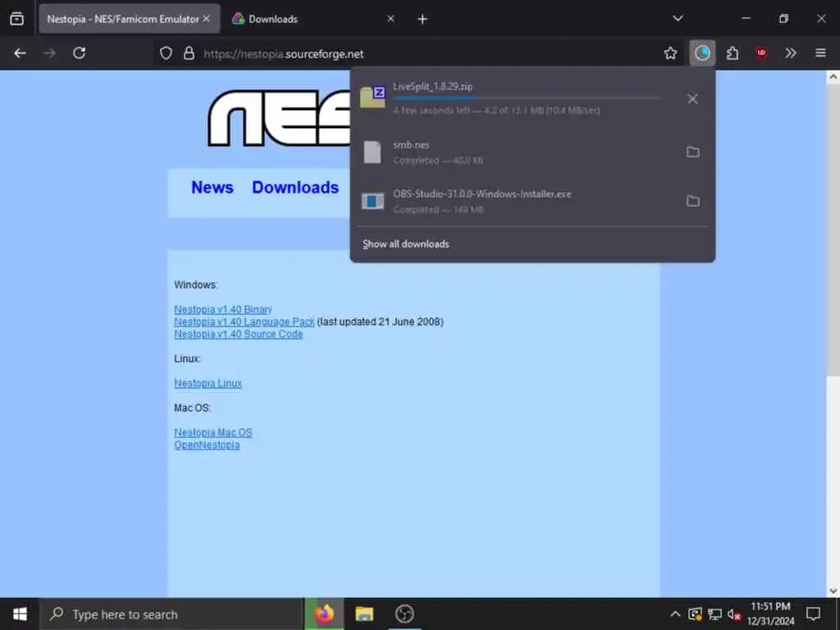Click the site security padlock icon

pyautogui.click(x=189, y=53)
